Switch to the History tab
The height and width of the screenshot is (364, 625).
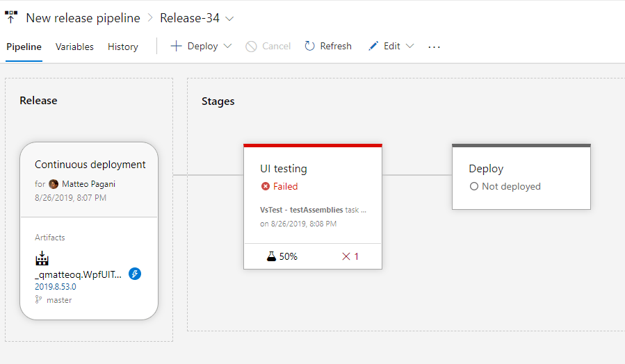click(x=123, y=47)
